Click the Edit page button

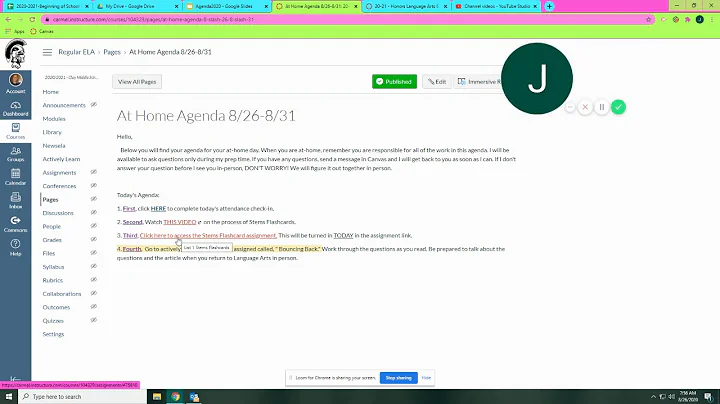pyautogui.click(x=437, y=82)
